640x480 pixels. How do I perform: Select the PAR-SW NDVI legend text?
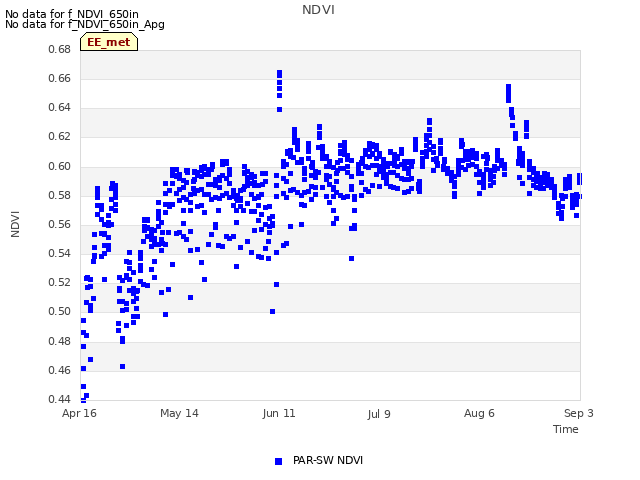point(328,460)
